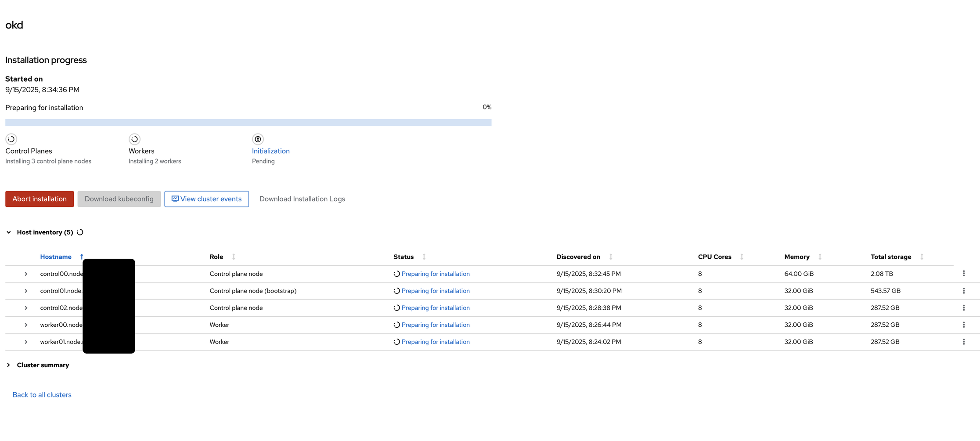980x441 pixels.
Task: Expand the Cluster summary section
Action: coord(9,365)
